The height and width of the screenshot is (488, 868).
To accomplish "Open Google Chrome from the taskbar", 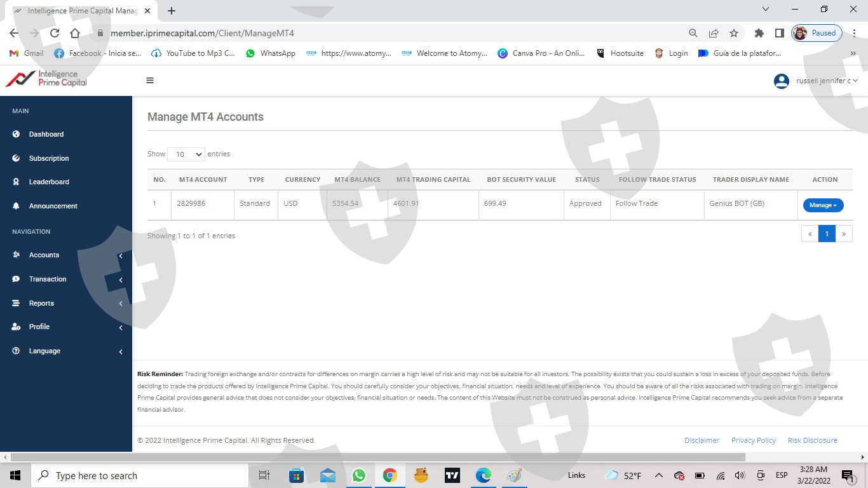I will click(390, 475).
